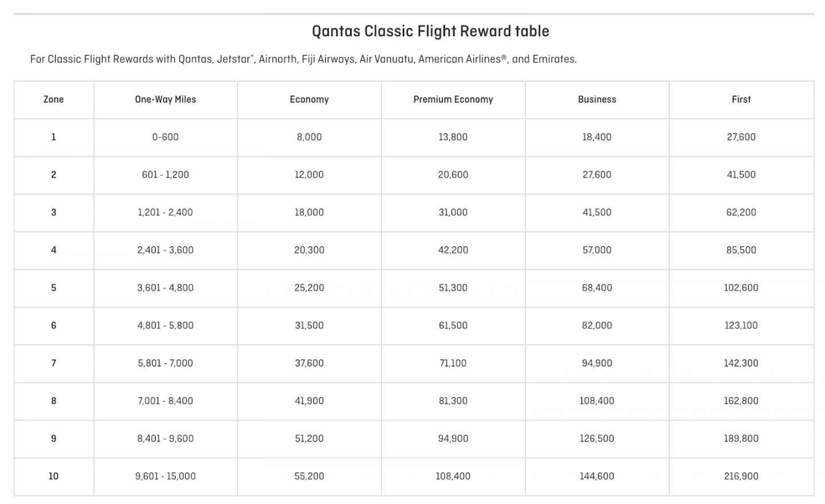Select the Premium Economy column header

(x=453, y=100)
